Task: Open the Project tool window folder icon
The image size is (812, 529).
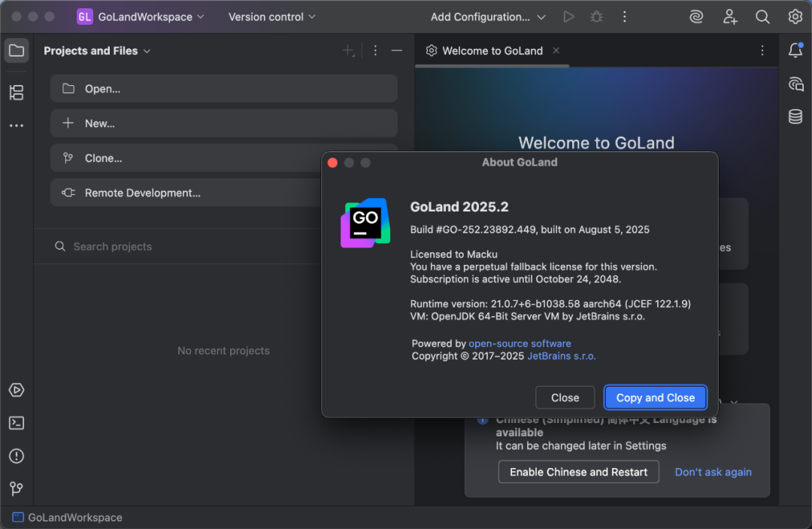Action: tap(17, 50)
